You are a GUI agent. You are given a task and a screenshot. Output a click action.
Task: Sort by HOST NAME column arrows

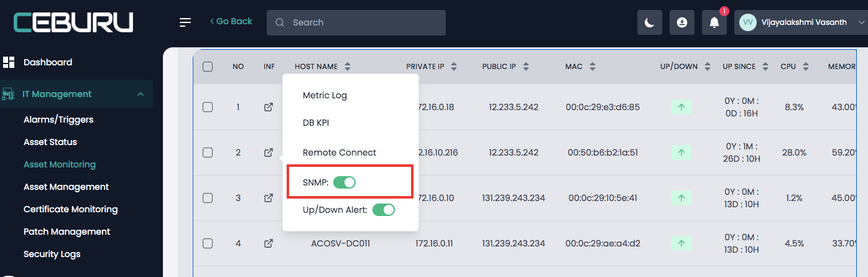[348, 67]
